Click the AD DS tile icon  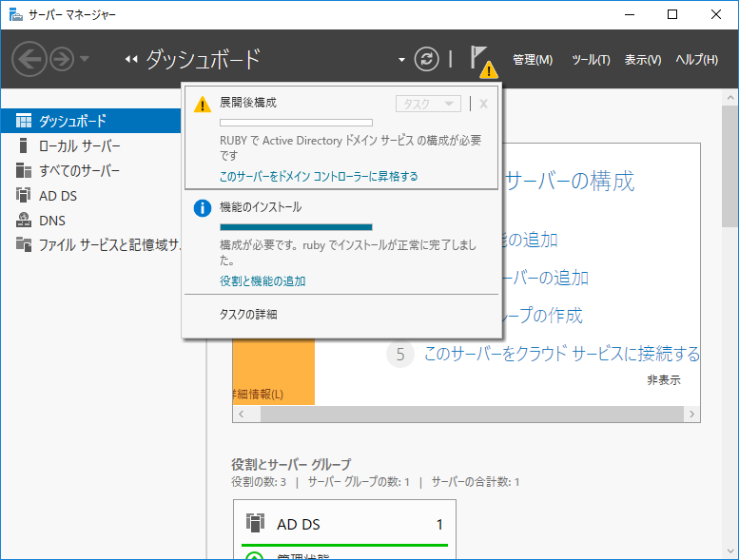click(x=255, y=523)
